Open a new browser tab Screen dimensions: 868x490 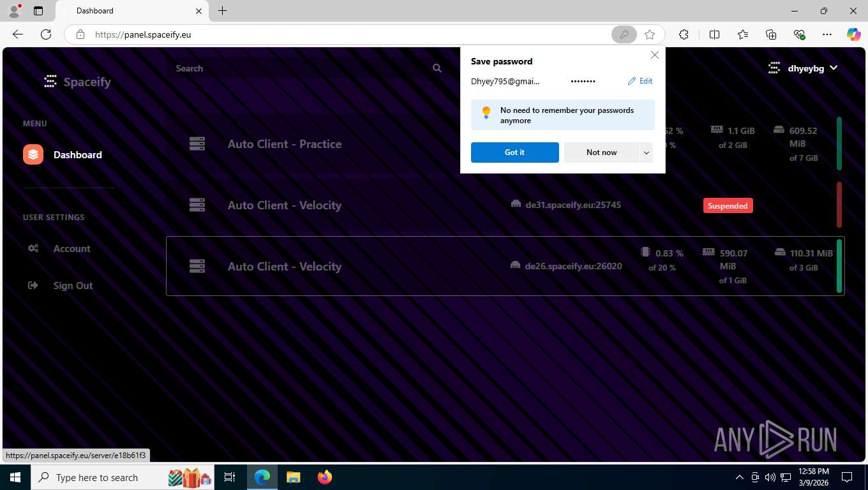point(222,11)
